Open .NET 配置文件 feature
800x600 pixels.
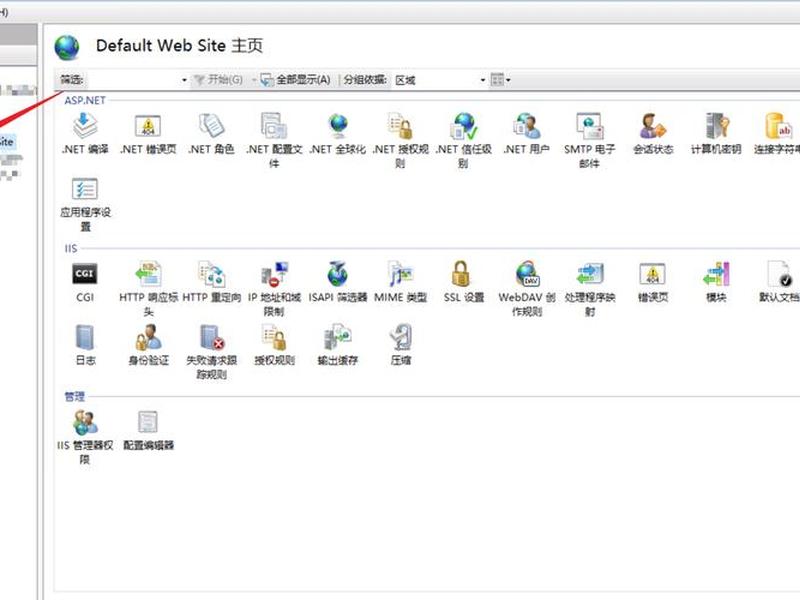(x=274, y=140)
